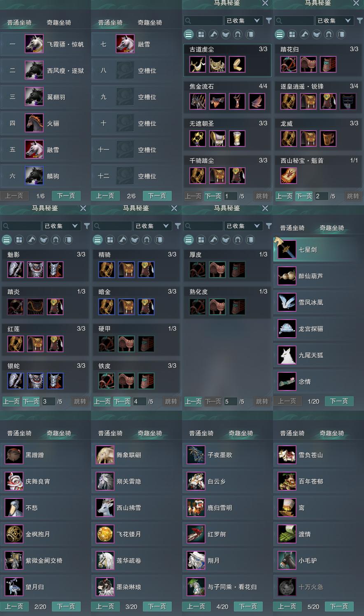Click horse-head gear filter above 古道虔尘
Screen dimensions: 364x616
coord(213,34)
